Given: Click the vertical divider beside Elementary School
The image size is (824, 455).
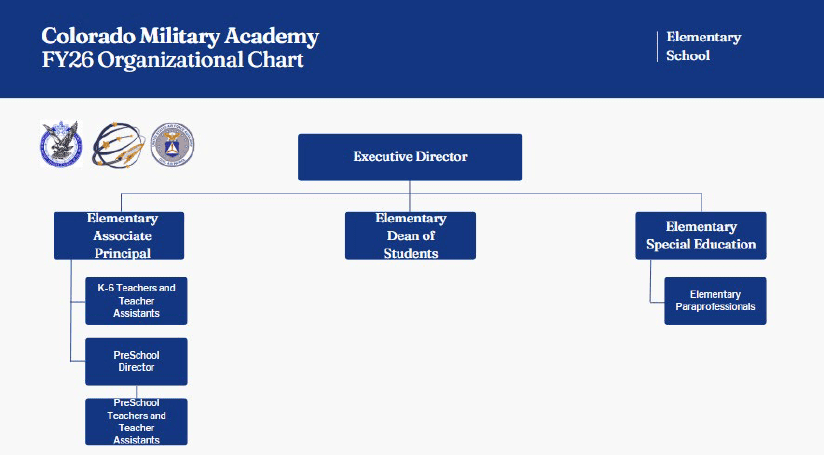Looking at the screenshot, I should tap(657, 46).
